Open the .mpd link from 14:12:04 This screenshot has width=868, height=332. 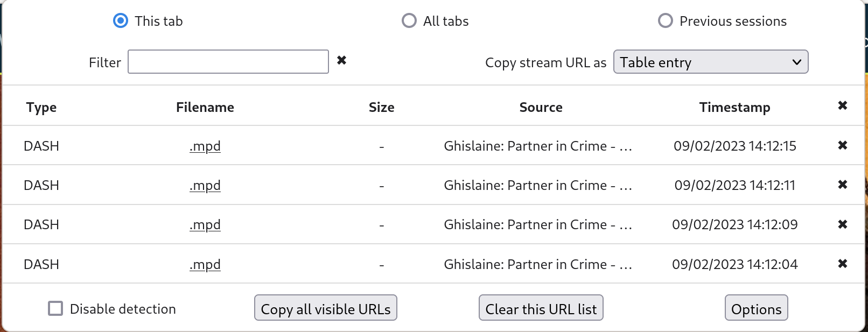(205, 264)
